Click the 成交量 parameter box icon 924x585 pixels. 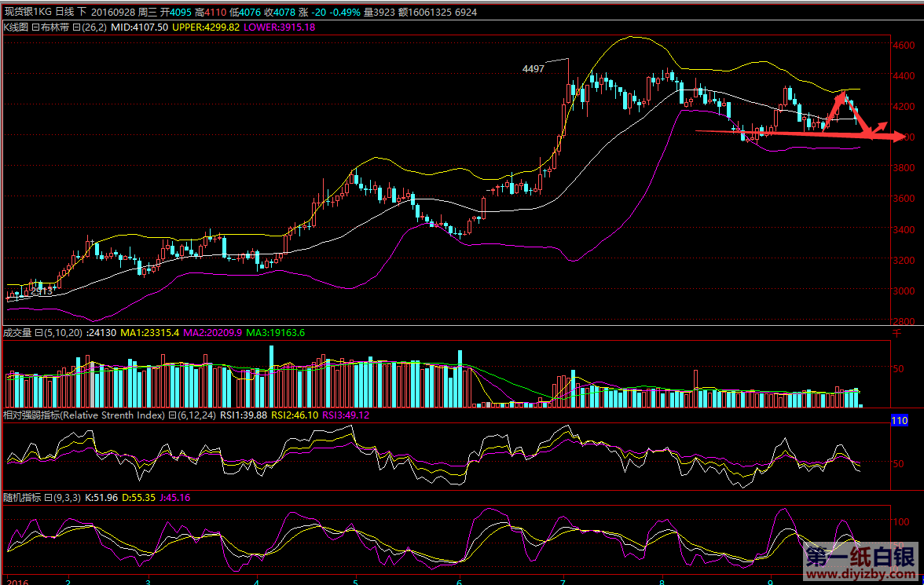37,333
